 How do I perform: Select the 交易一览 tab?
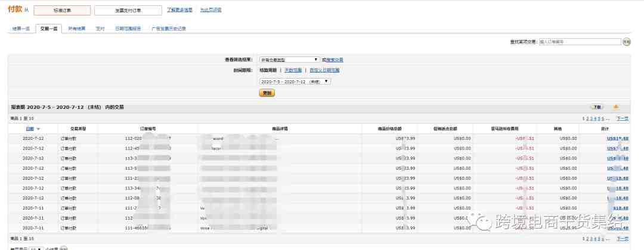49,28
